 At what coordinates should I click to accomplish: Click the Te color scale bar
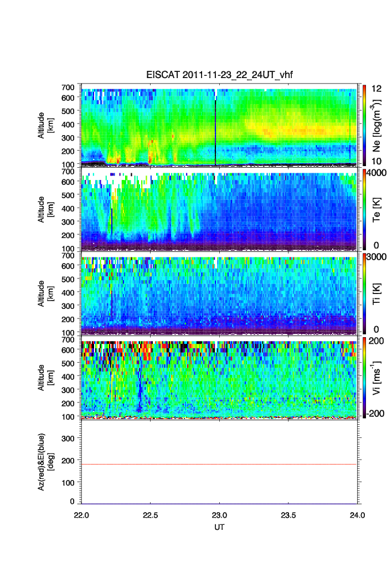[364, 209]
